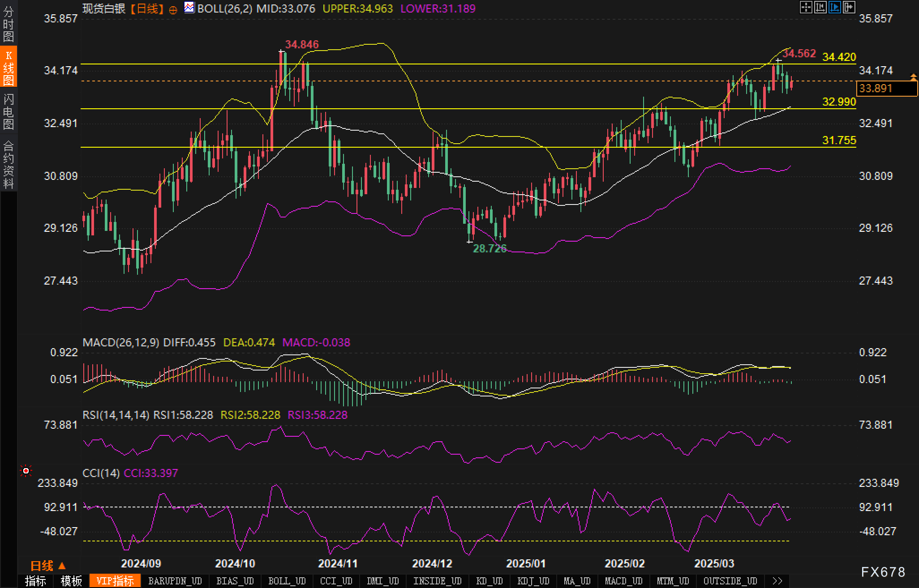Select the BOLL_UD indicator button
The width and height of the screenshot is (919, 588).
287,581
